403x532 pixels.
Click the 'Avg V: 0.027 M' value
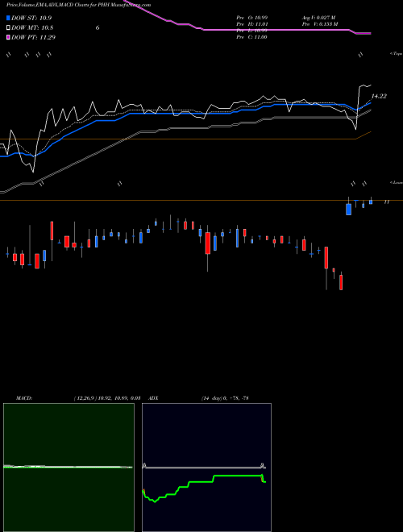319,18
